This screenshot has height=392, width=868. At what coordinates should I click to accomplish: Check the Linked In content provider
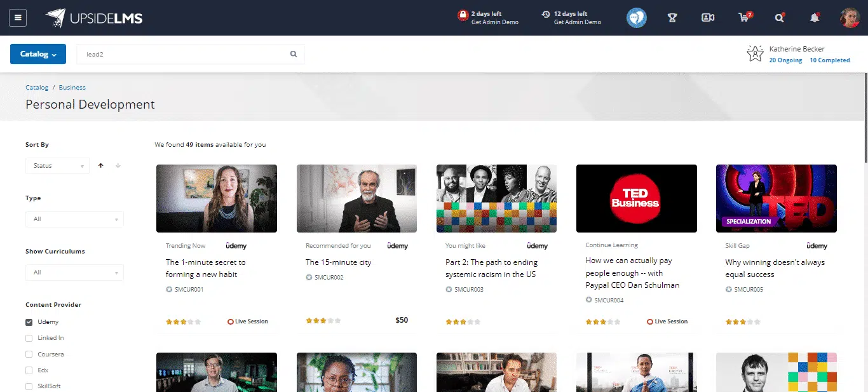pos(29,338)
